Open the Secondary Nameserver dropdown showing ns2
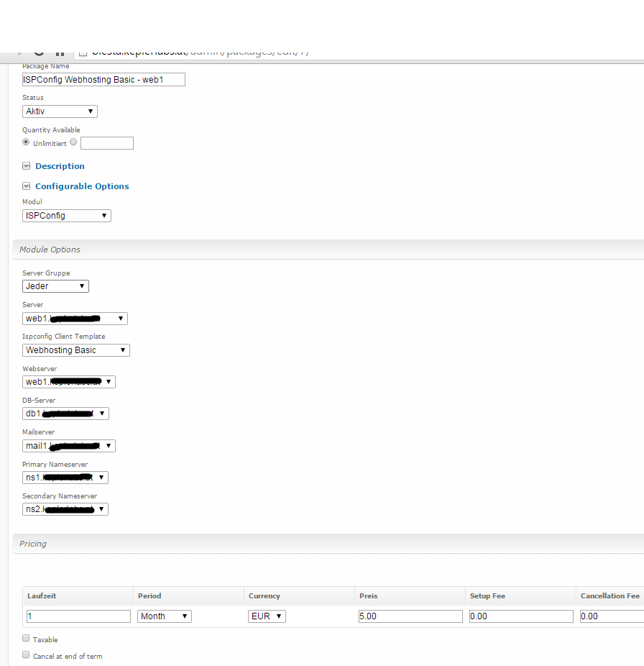644x666 pixels. [x=65, y=509]
